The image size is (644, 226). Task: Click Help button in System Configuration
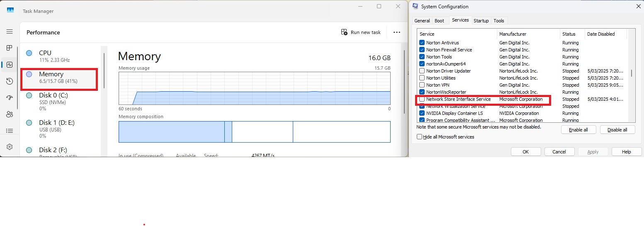coord(627,152)
